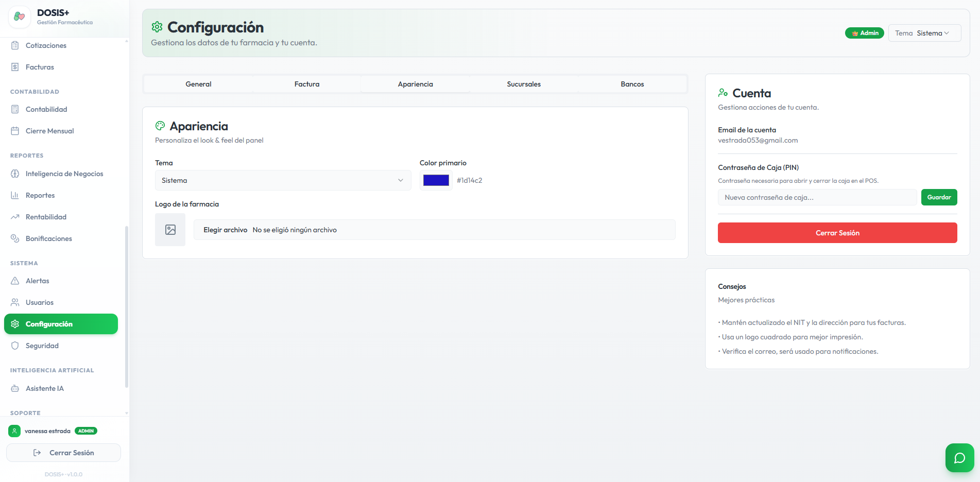Screen dimensions: 980x482
Task: Open the primary color picker swatch
Action: point(436,180)
